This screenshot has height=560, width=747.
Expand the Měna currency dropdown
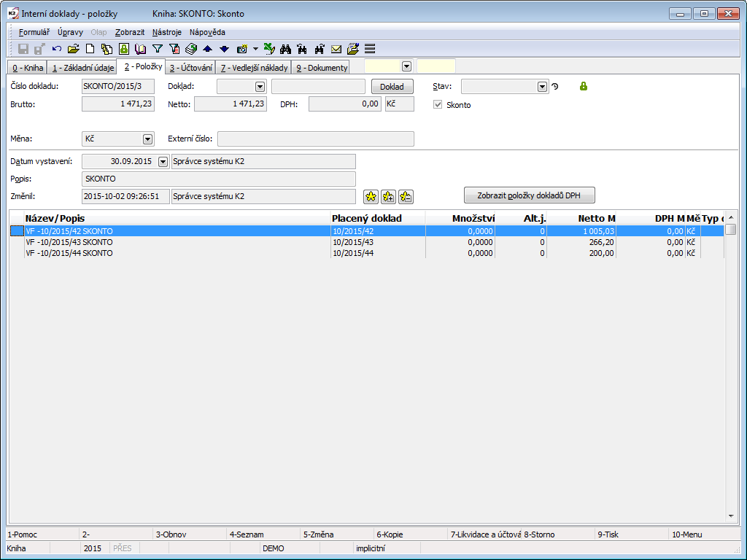tap(147, 139)
